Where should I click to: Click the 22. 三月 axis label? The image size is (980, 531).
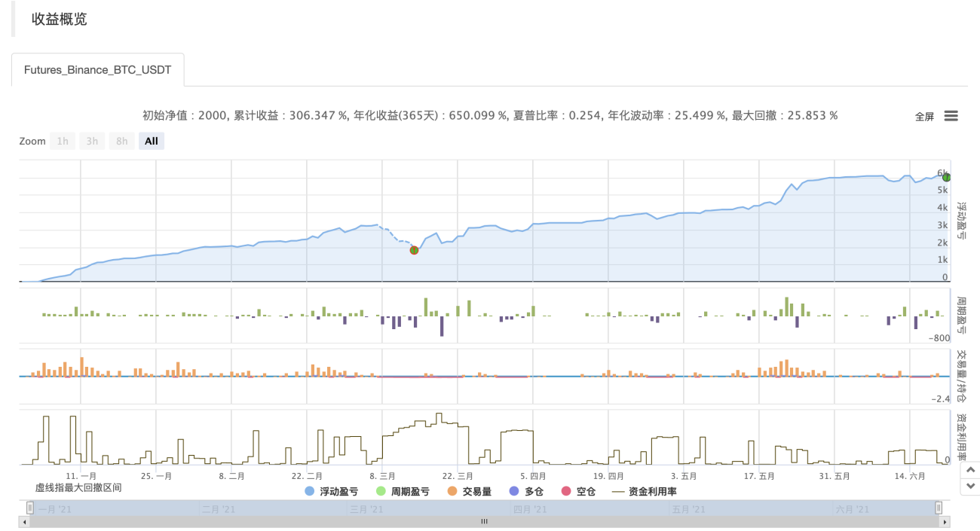(458, 476)
